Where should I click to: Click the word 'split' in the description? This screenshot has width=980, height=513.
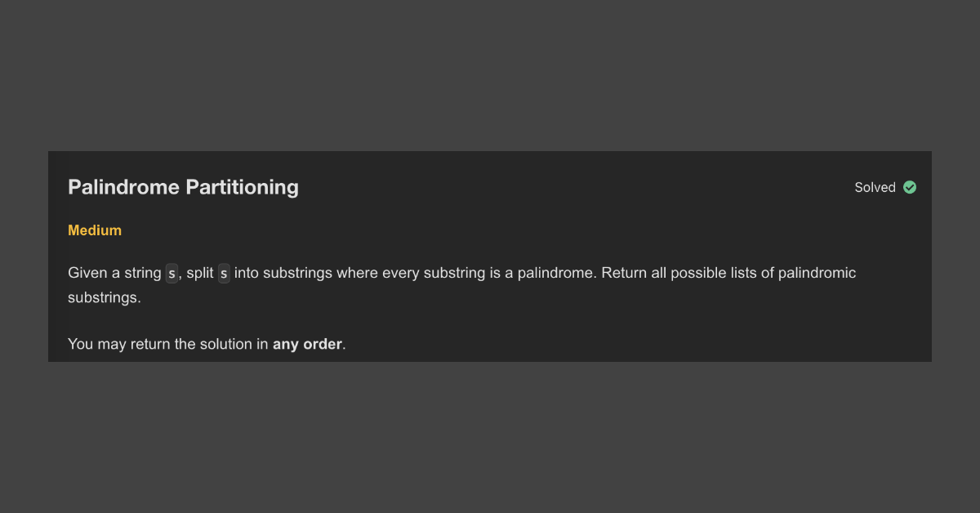[200, 273]
